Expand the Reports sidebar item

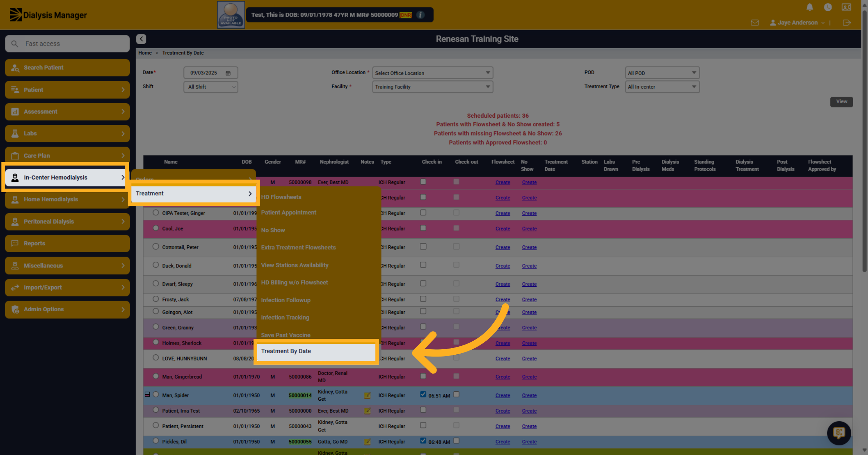(67, 244)
